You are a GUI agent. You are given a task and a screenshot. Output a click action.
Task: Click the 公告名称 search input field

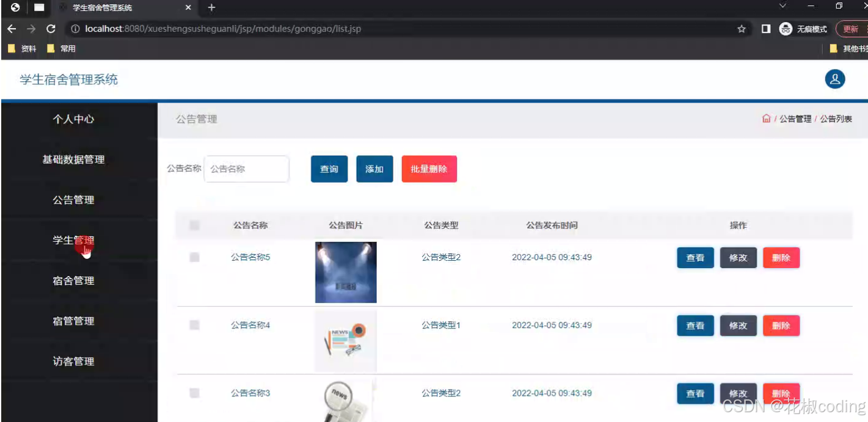point(246,169)
